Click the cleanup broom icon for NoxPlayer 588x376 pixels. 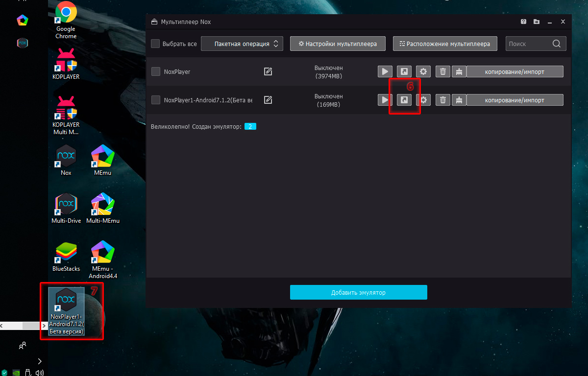459,71
